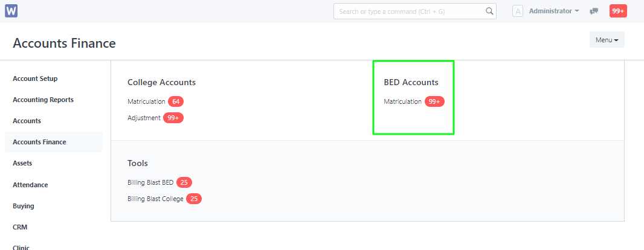Open the Billing Blast College link
644x250 pixels.
(155, 199)
